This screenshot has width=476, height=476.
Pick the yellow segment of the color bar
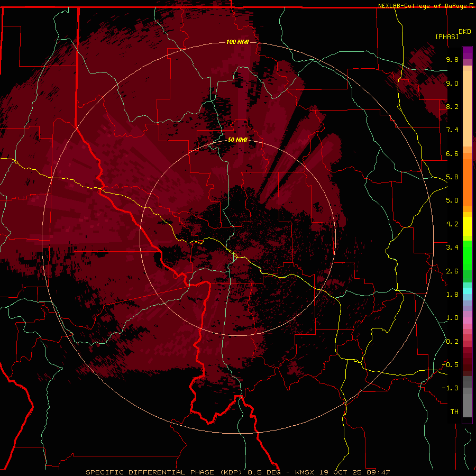467,226
